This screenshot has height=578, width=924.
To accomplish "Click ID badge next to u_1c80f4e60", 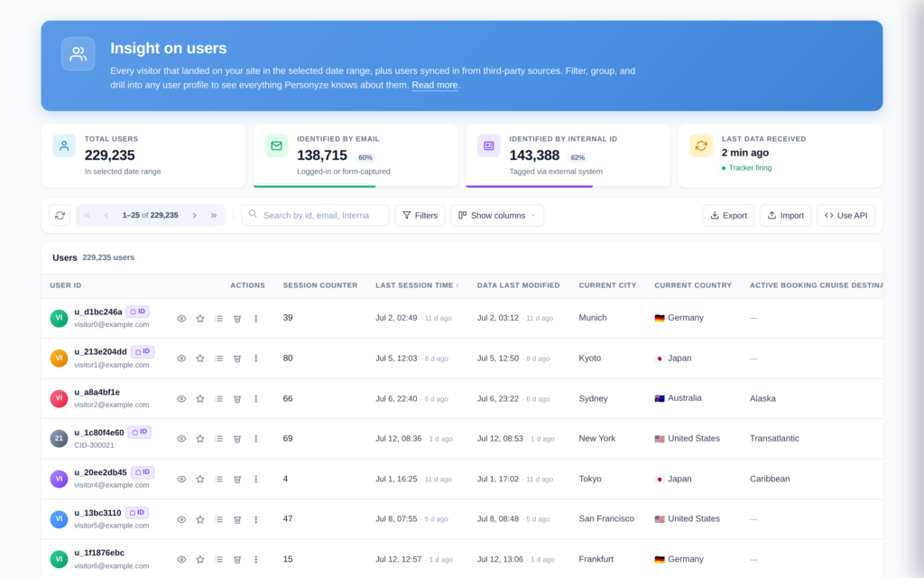I will 140,433.
